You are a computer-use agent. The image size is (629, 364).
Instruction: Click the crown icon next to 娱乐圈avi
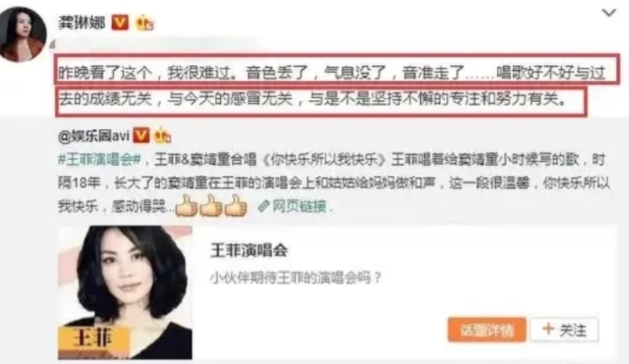[x=163, y=135]
